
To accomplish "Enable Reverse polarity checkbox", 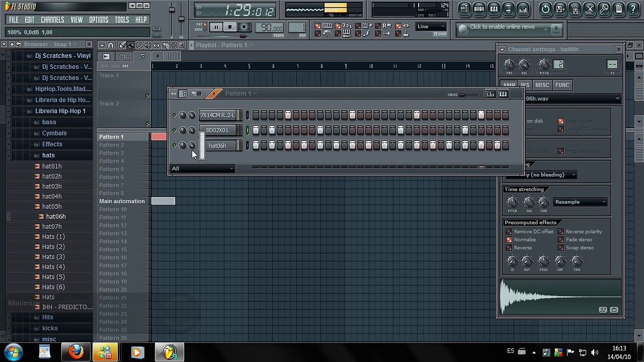I will [561, 232].
